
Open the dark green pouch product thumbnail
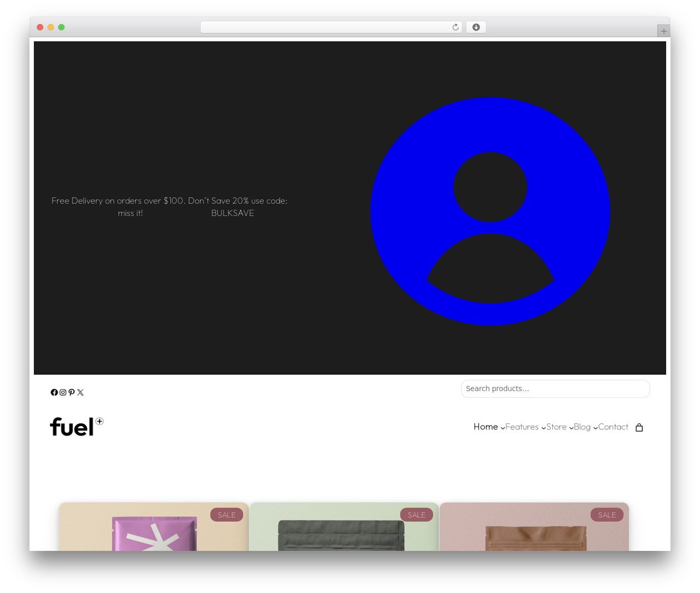click(x=343, y=527)
